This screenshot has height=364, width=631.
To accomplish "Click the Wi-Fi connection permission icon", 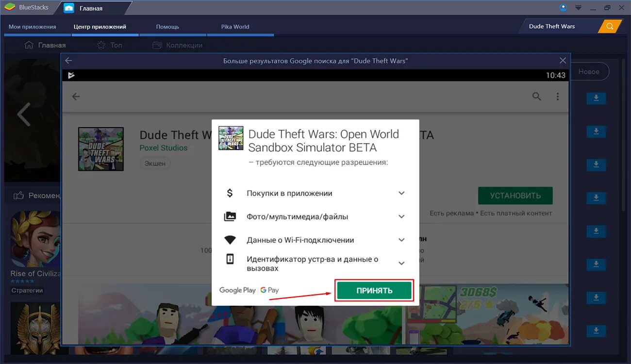I will pyautogui.click(x=230, y=240).
